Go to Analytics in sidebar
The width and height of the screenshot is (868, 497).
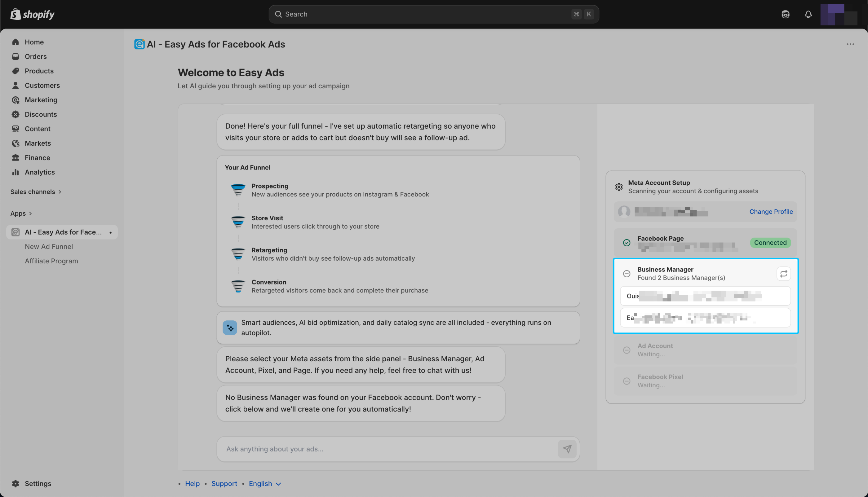40,172
